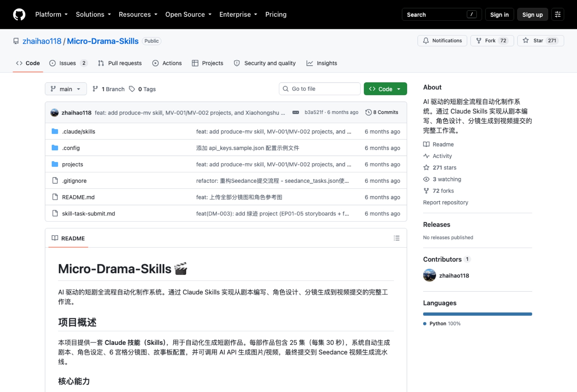Image resolution: width=577 pixels, height=392 pixels.
Task: Star the repository using the star icon
Action: click(526, 40)
